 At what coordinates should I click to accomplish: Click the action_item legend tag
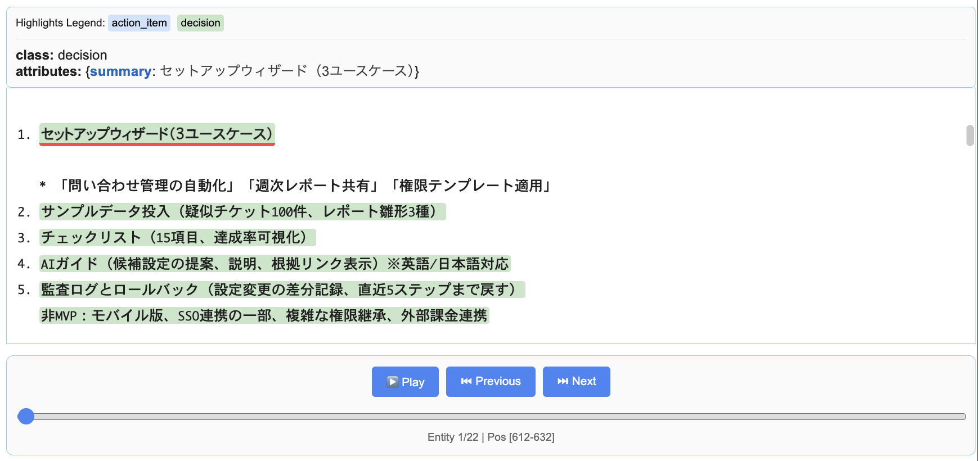(x=139, y=23)
